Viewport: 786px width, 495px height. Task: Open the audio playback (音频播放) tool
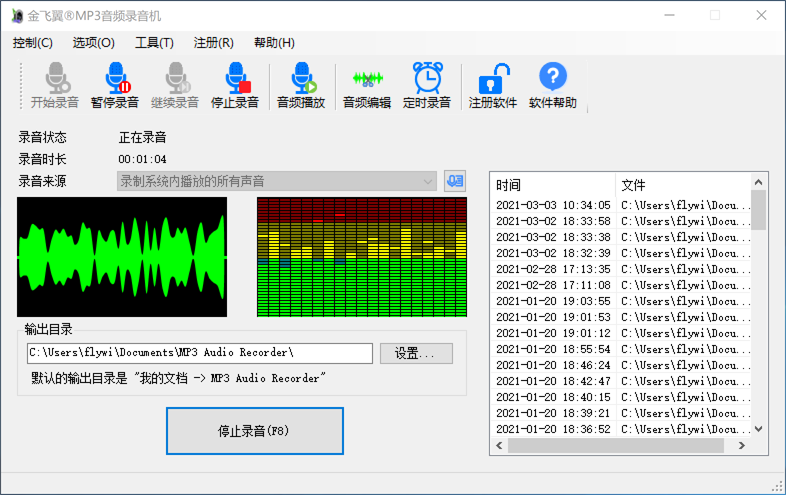click(300, 85)
